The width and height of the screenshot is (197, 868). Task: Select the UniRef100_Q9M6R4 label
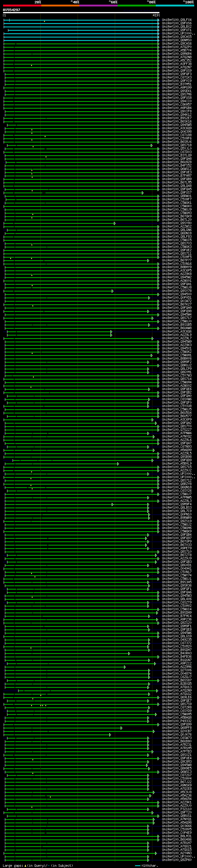pyautogui.click(x=177, y=54)
